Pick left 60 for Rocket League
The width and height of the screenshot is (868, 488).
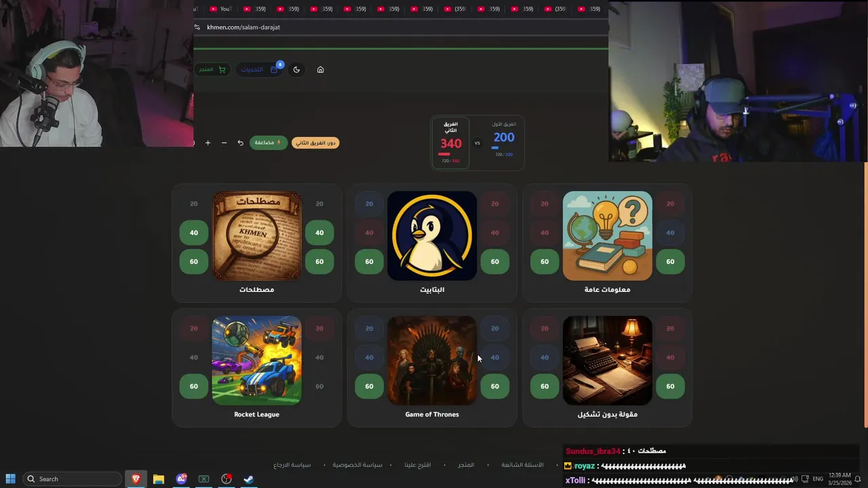pyautogui.click(x=194, y=386)
